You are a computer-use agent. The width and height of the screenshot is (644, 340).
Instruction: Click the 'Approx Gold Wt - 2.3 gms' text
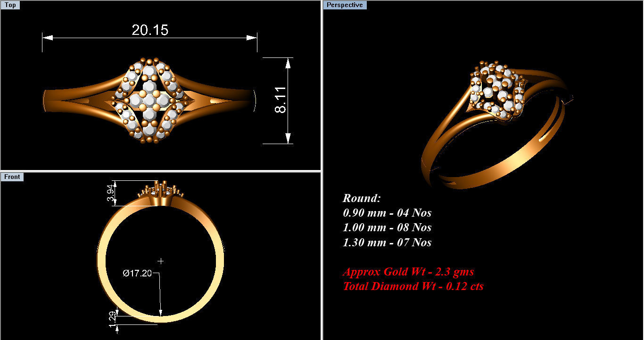click(408, 272)
